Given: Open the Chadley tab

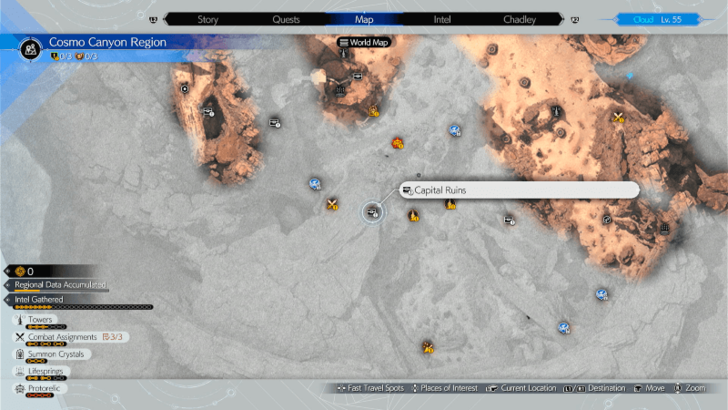Looking at the screenshot, I should pos(518,19).
